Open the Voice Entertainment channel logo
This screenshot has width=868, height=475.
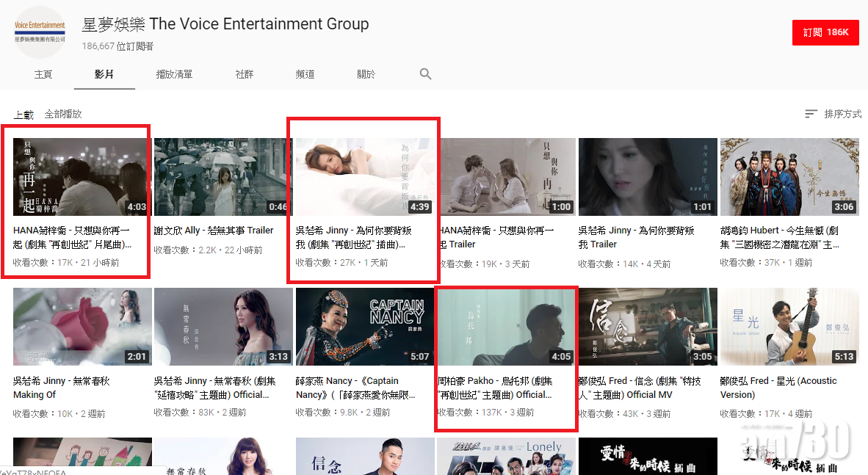tap(40, 32)
